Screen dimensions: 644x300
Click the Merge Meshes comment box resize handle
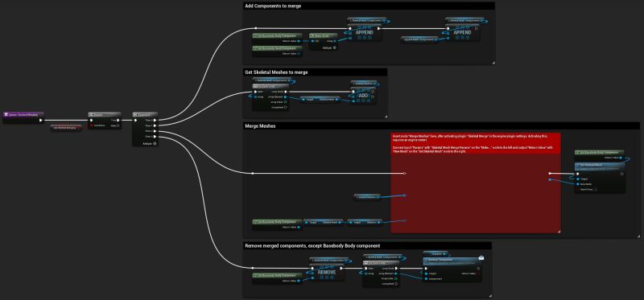coord(638,236)
